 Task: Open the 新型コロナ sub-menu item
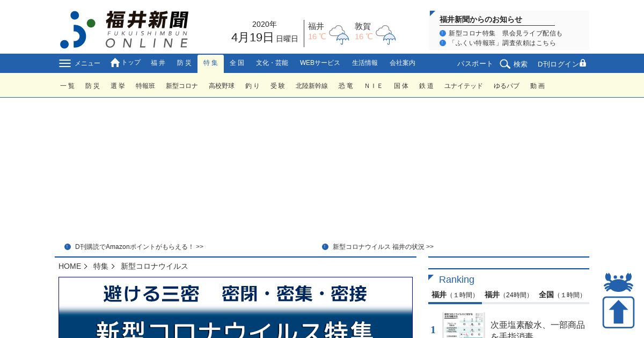[x=182, y=86]
